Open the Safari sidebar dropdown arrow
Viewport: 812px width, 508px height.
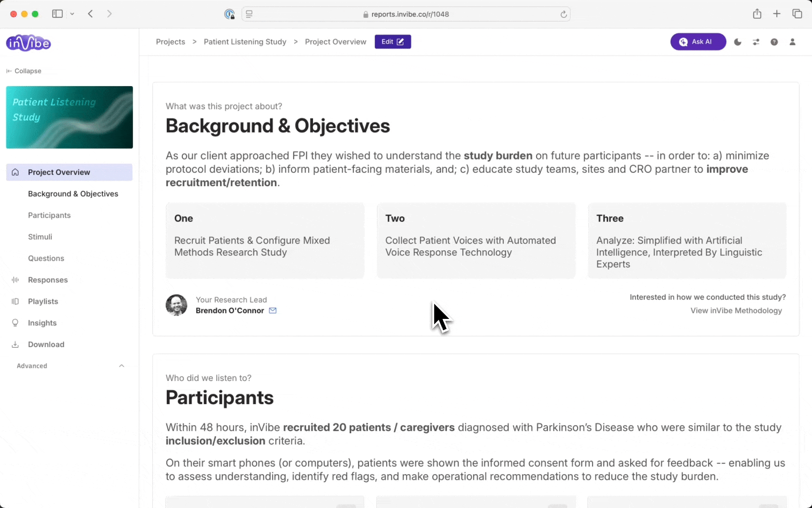[72, 14]
